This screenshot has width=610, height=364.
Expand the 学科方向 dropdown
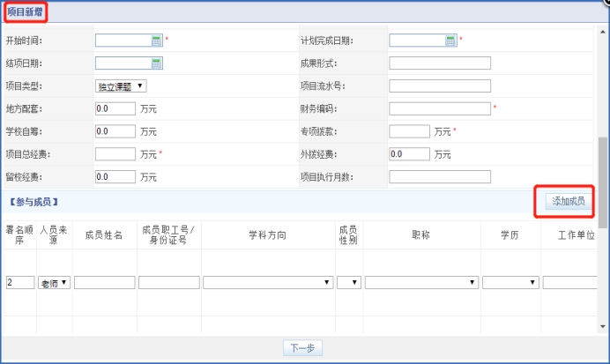tap(268, 283)
